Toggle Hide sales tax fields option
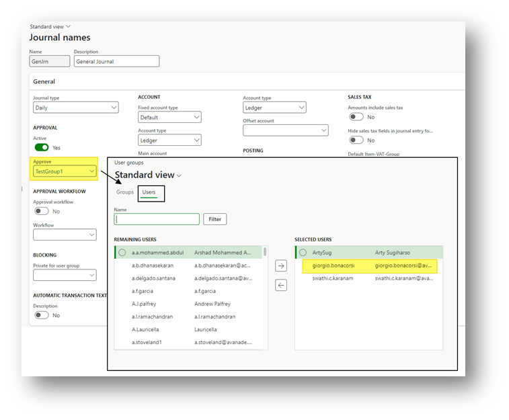Screen dimensions: 509x420 356,140
